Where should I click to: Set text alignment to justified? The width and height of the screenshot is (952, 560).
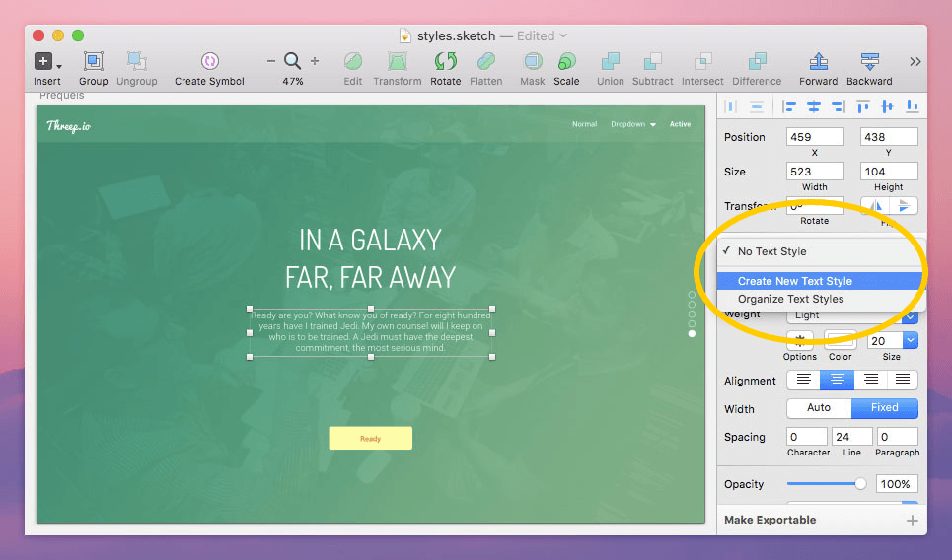coord(903,380)
